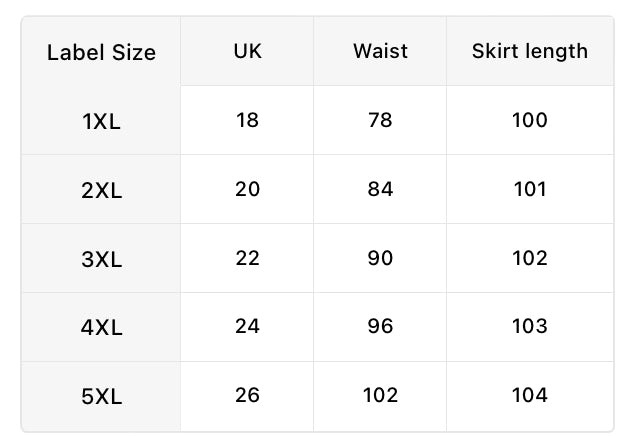
Task: Click the waist value 78
Action: click(380, 120)
